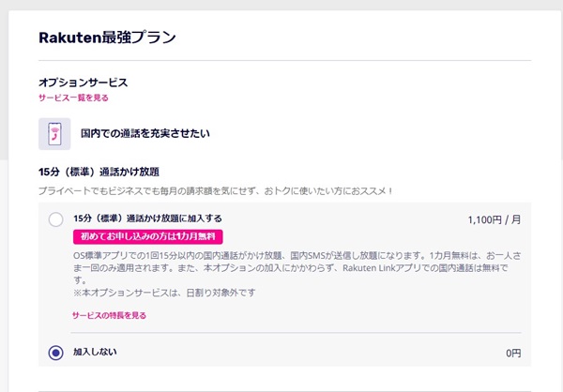Click the 加入しない option label

coord(95,352)
